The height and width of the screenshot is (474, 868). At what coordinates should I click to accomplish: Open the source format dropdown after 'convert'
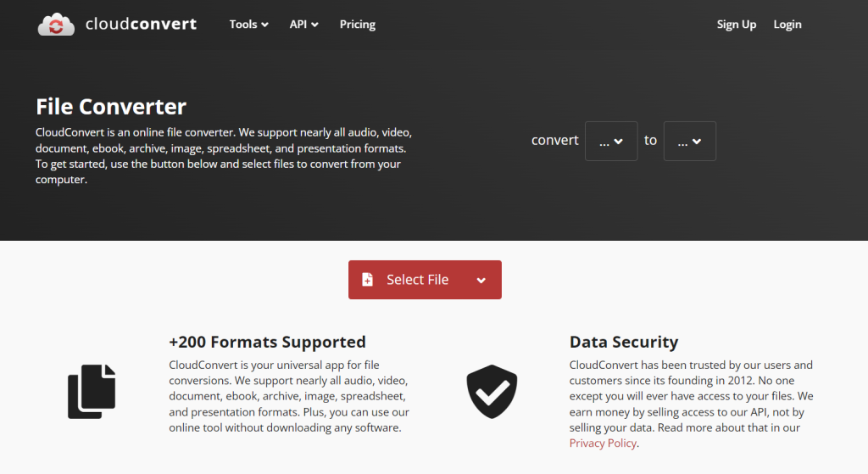point(611,141)
